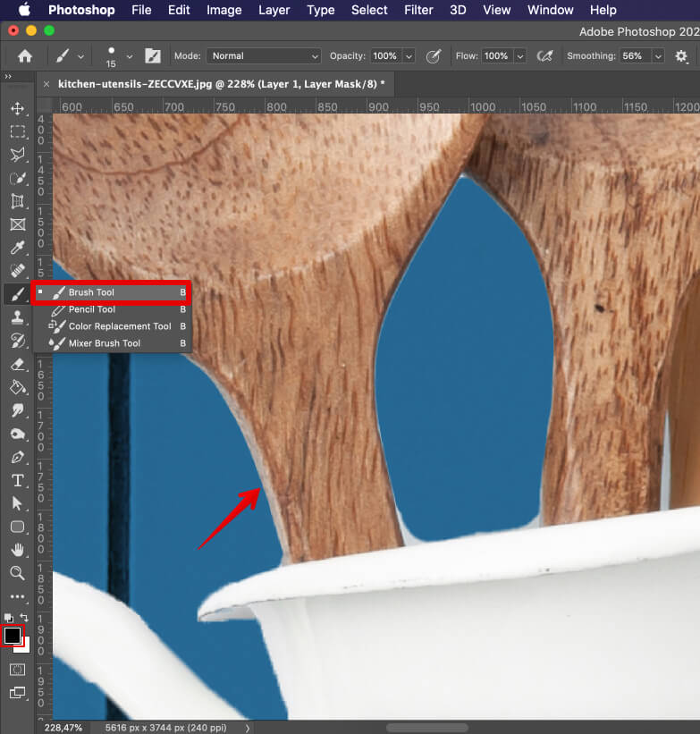Select the Quick Selection tool
This screenshot has height=734, width=700.
click(18, 178)
